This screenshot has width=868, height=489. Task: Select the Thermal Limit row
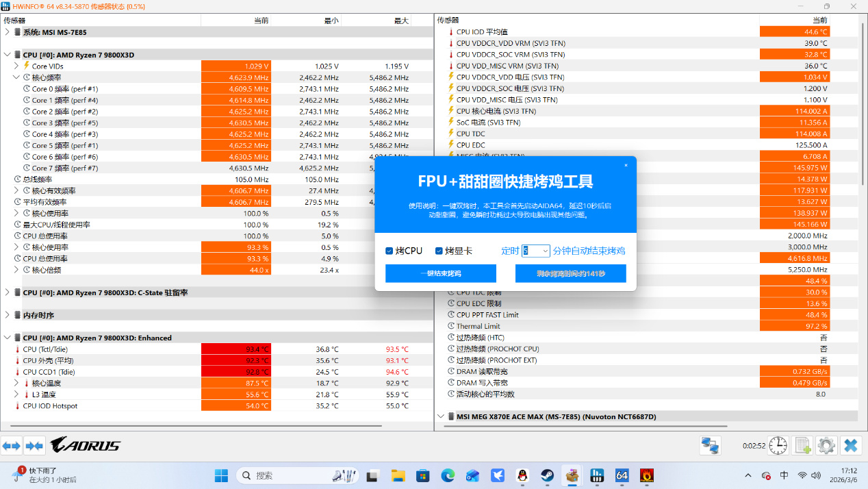[647, 326]
